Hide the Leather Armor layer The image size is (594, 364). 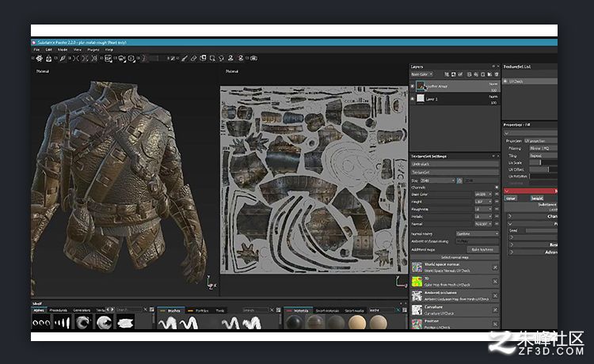click(412, 86)
